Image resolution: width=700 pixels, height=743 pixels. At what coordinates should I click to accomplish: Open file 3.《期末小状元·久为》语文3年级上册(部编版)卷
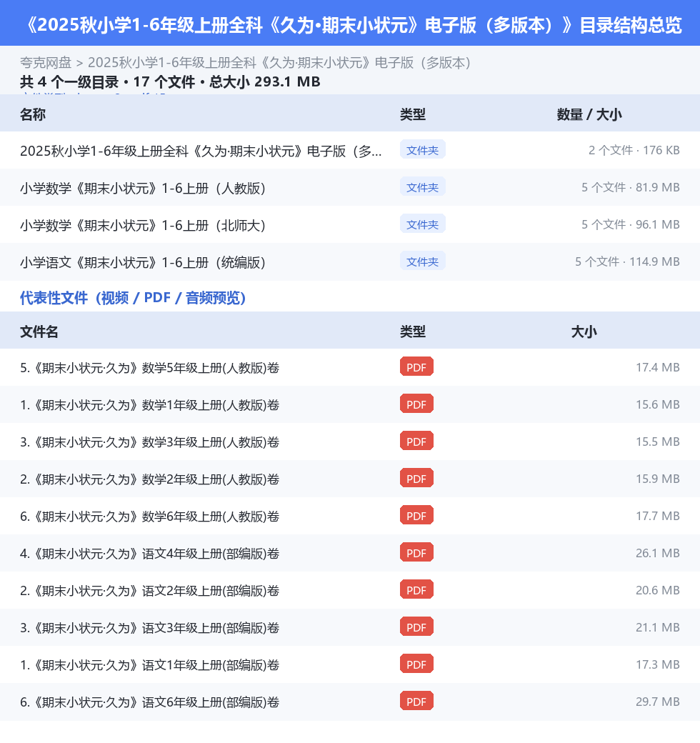[150, 628]
